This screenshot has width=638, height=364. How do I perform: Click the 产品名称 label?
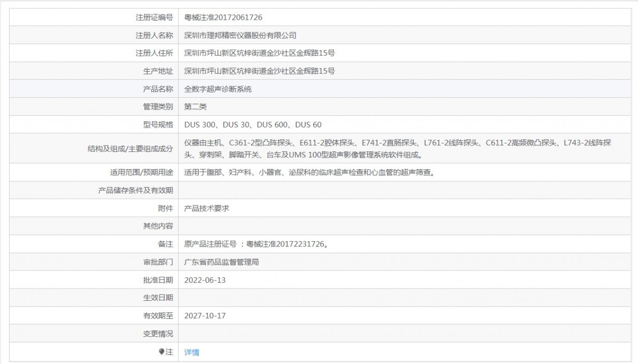click(158, 89)
